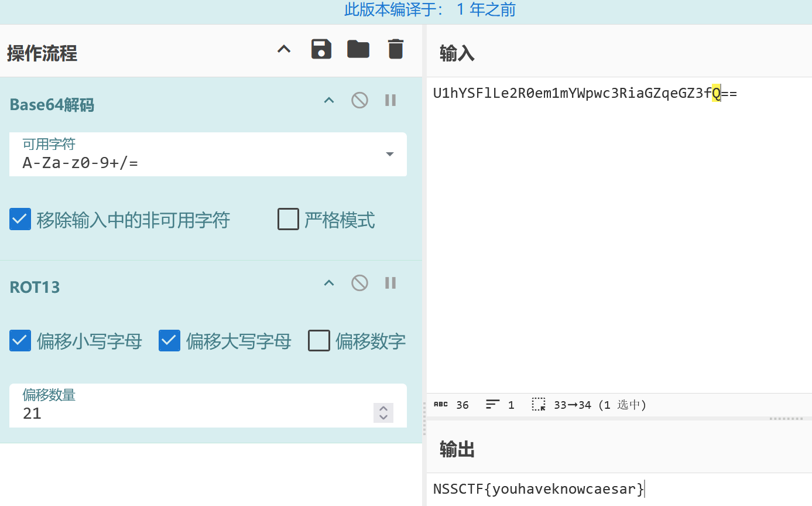Click into the 输入 text area
The height and width of the screenshot is (506, 812).
coord(615,234)
